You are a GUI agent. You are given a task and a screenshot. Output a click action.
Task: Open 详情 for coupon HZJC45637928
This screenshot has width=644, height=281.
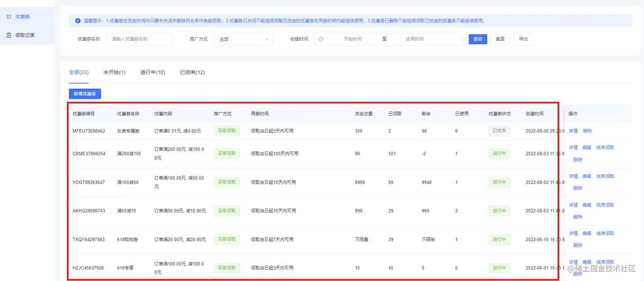tap(573, 262)
